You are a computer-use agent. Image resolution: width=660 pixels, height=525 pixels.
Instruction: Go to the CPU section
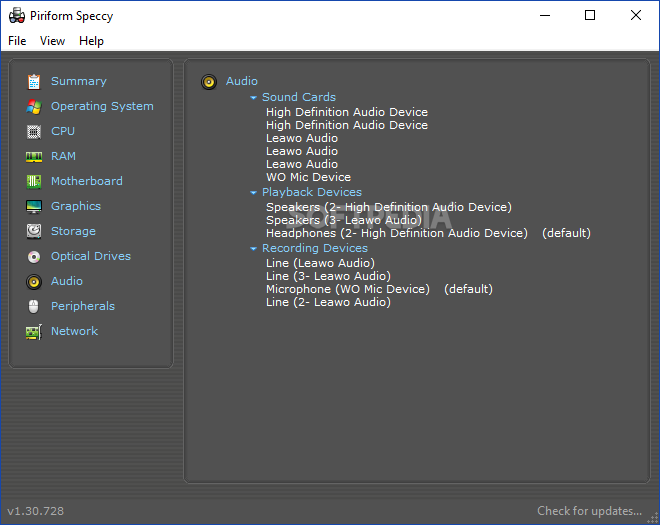point(63,131)
